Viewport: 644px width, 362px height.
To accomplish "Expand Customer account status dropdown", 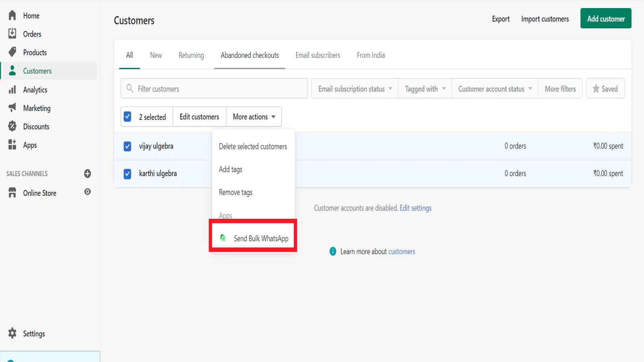I will pos(495,89).
